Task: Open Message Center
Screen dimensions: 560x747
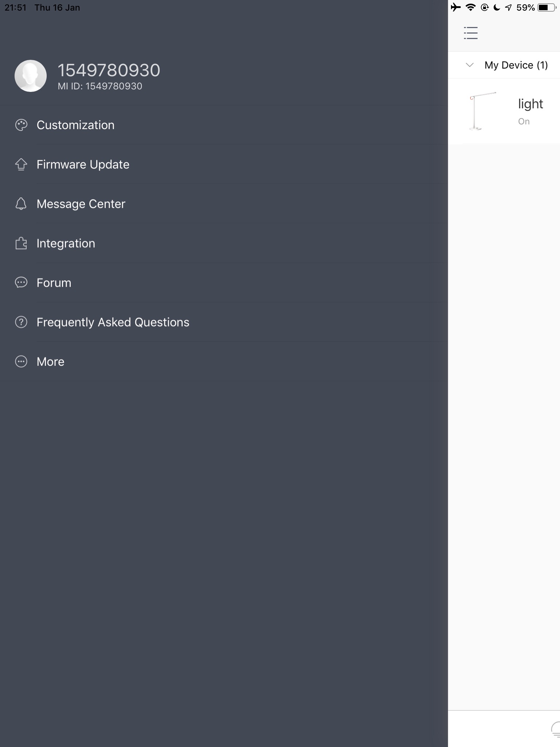Action: [81, 204]
